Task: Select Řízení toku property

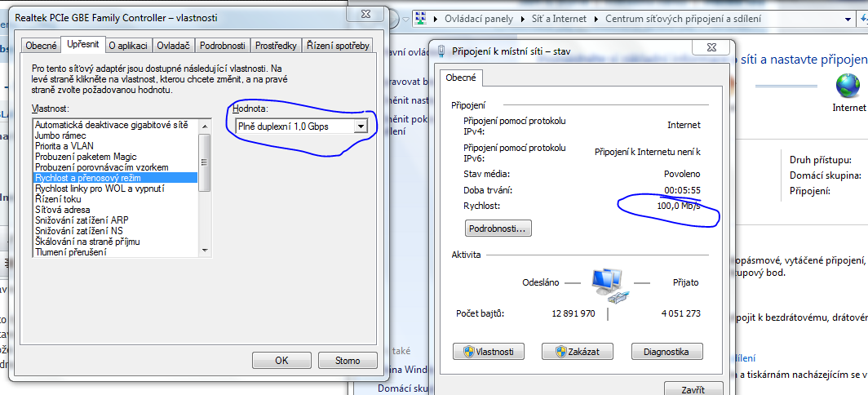Action: click(x=58, y=199)
